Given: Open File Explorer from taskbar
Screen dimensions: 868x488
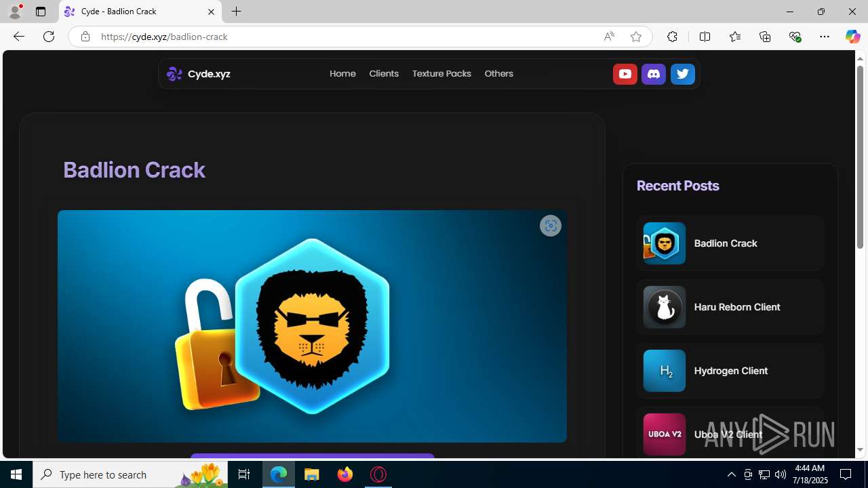Looking at the screenshot, I should coord(312,474).
